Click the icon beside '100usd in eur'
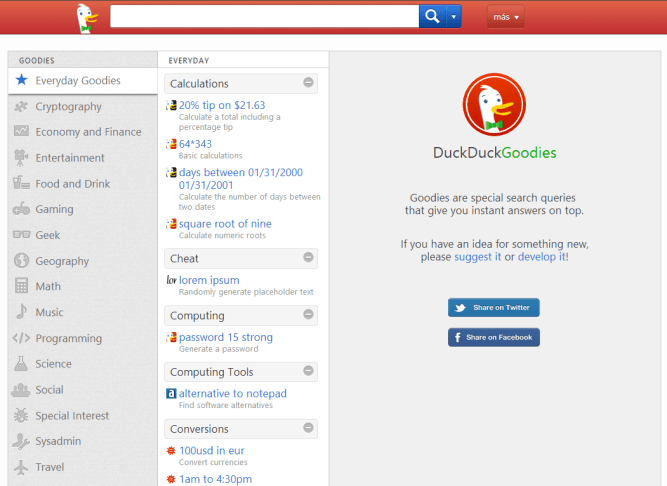The width and height of the screenshot is (667, 486). [171, 450]
